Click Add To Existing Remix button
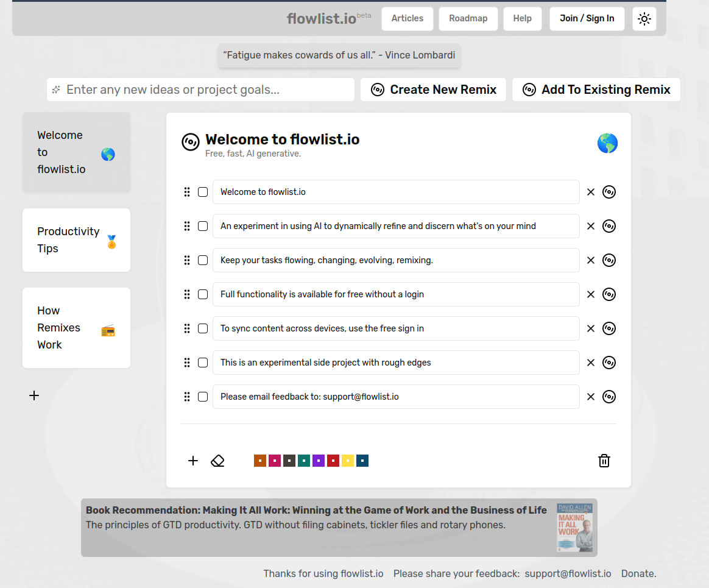The width and height of the screenshot is (709, 588). click(x=596, y=90)
